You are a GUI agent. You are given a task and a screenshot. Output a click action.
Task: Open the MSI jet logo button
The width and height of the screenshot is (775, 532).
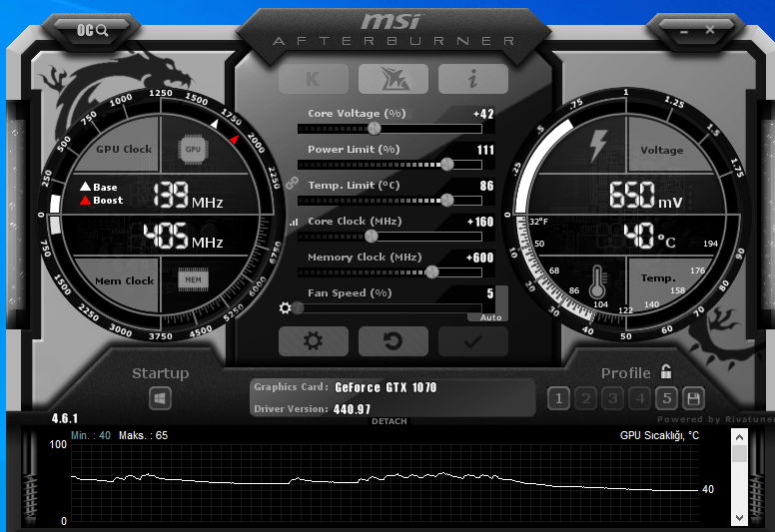[393, 79]
